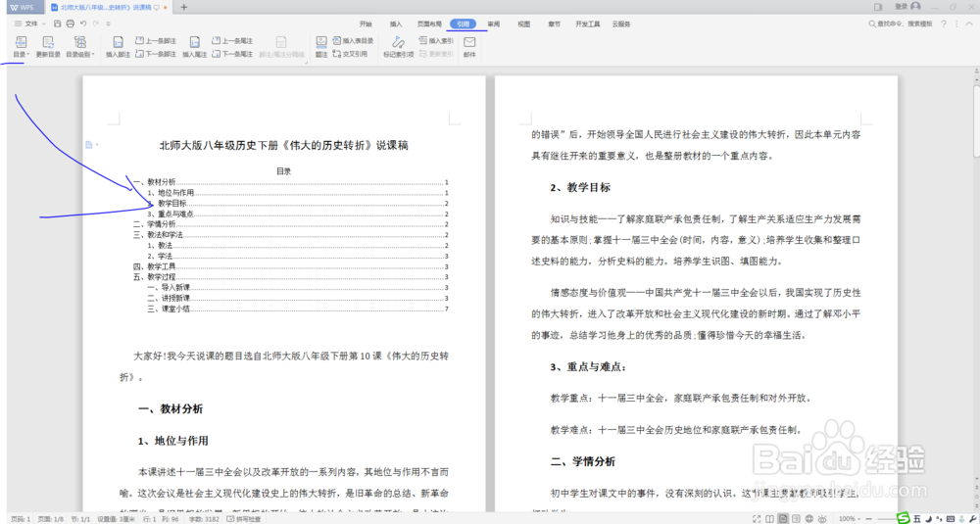Select page layout view icon
980x524 pixels.
[x=784, y=519]
